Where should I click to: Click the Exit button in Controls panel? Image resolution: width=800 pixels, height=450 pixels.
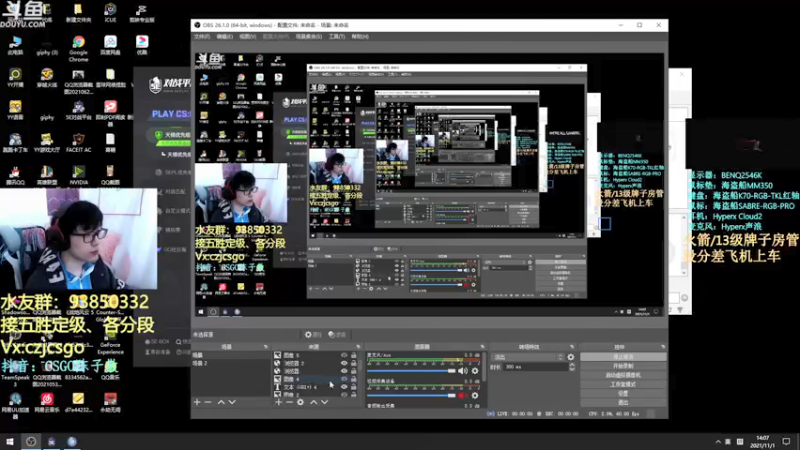coord(623,403)
